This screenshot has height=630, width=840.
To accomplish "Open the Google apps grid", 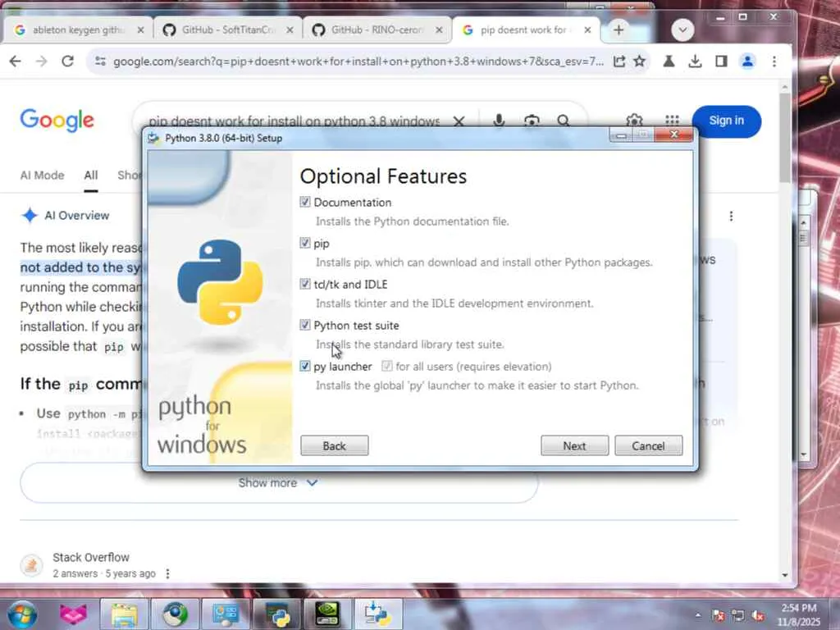I will click(x=672, y=121).
